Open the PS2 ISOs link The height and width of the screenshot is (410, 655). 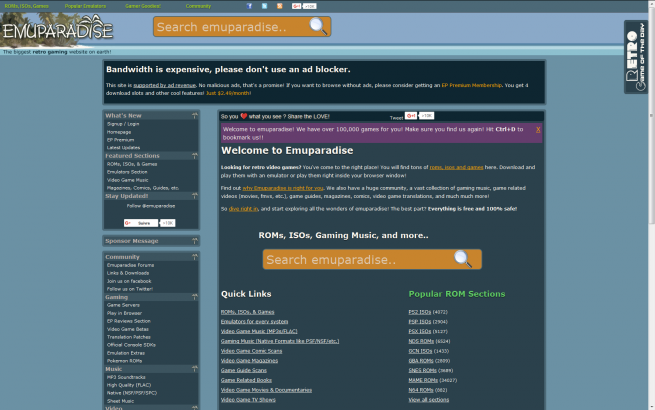420,312
